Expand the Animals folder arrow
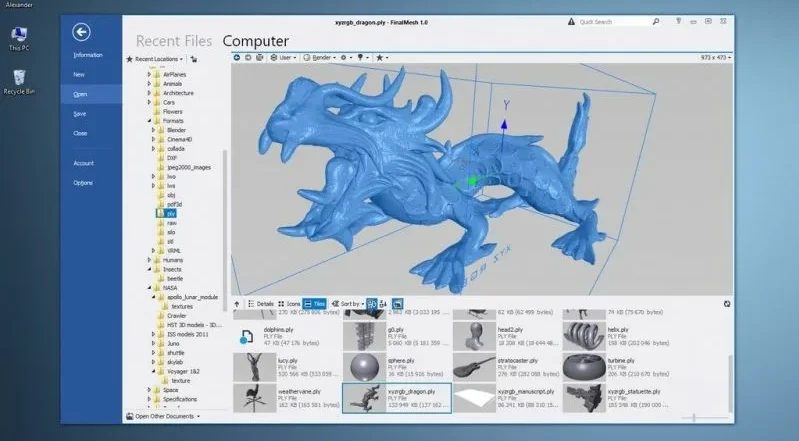799x441 pixels. (x=149, y=84)
